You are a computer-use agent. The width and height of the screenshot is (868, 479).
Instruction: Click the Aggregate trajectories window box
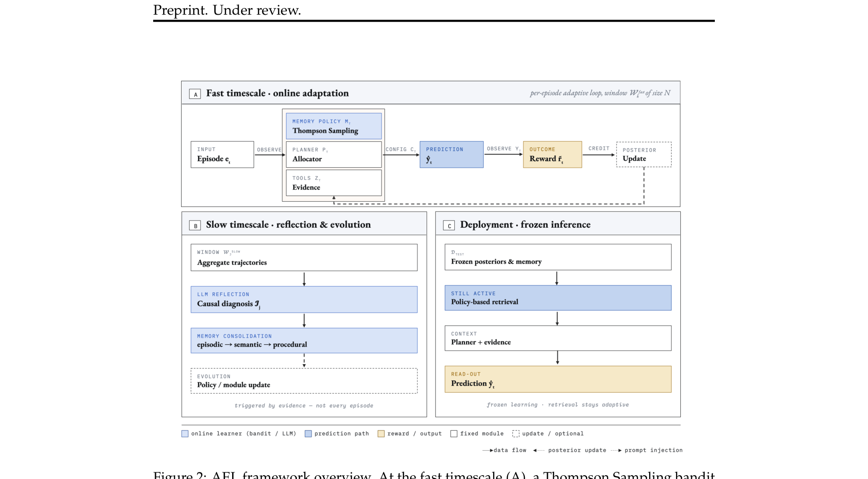[x=304, y=257]
